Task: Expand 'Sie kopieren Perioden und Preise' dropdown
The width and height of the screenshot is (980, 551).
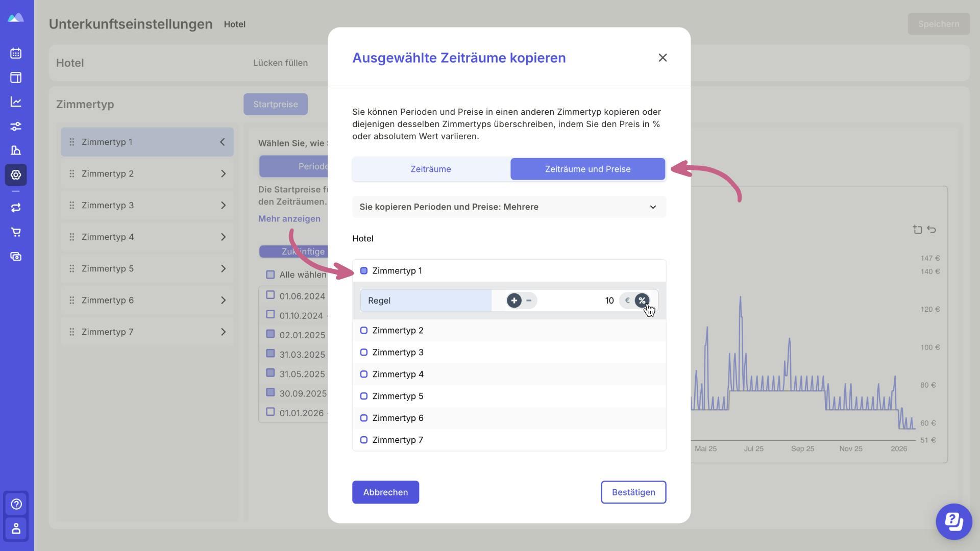Action: click(509, 207)
